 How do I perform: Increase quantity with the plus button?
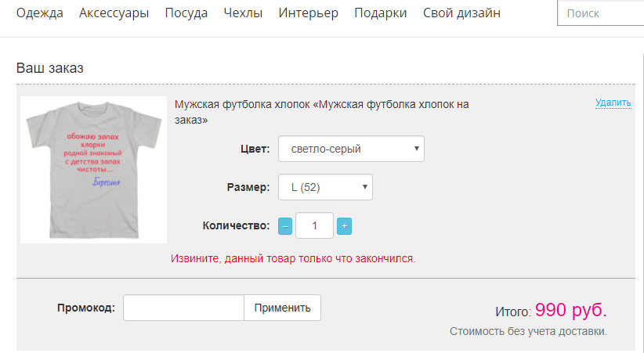pos(344,226)
